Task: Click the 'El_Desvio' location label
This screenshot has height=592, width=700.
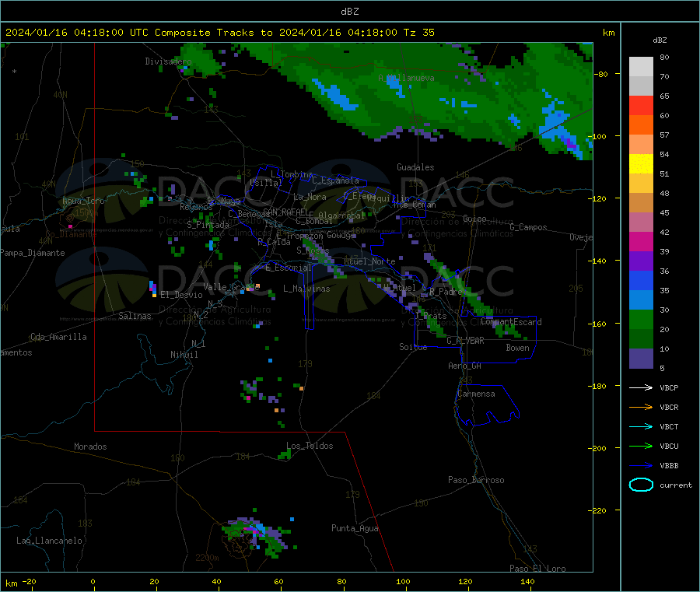Action: [x=181, y=295]
